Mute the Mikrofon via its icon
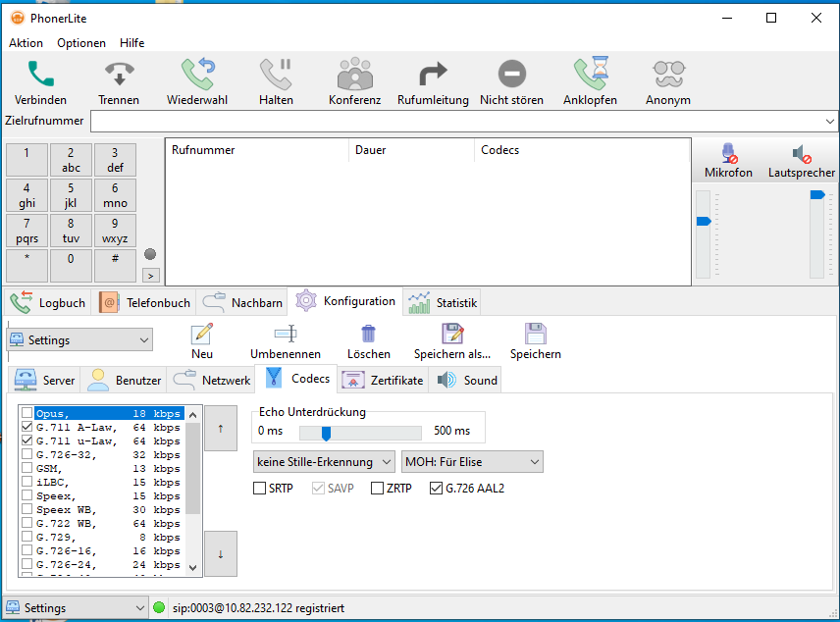This screenshot has width=840, height=622. tap(727, 152)
